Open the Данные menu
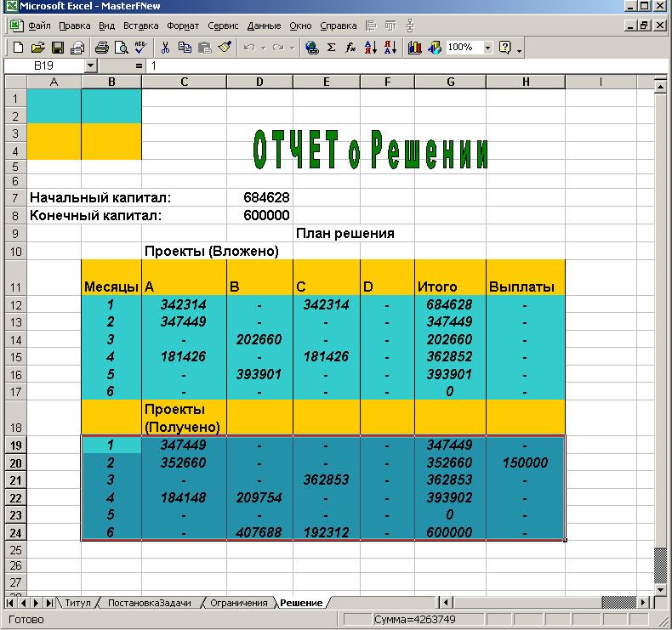 (264, 26)
